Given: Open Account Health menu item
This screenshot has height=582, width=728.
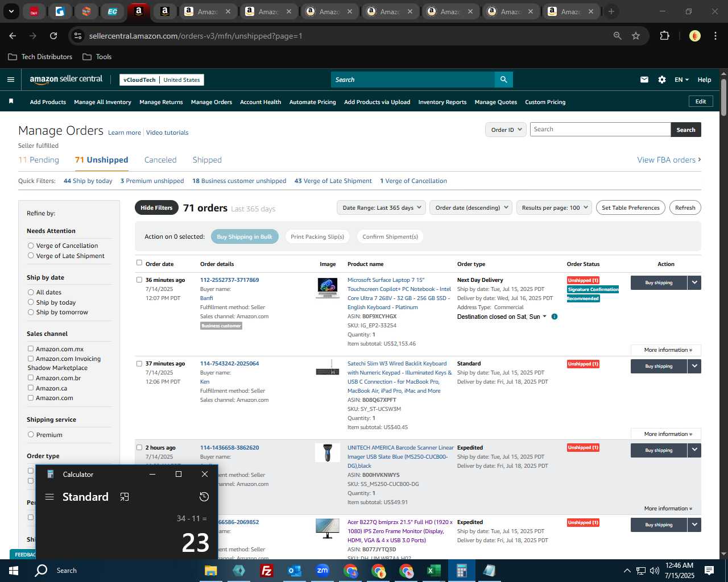Looking at the screenshot, I should tap(260, 102).
